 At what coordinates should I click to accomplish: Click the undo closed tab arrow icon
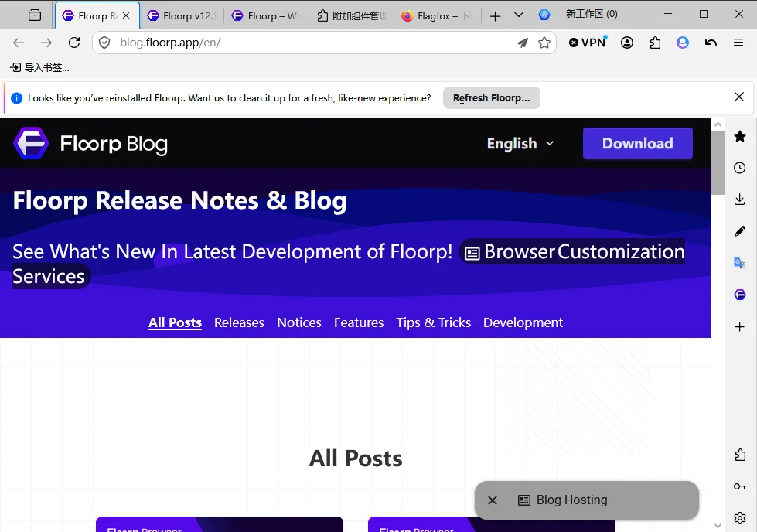(711, 43)
